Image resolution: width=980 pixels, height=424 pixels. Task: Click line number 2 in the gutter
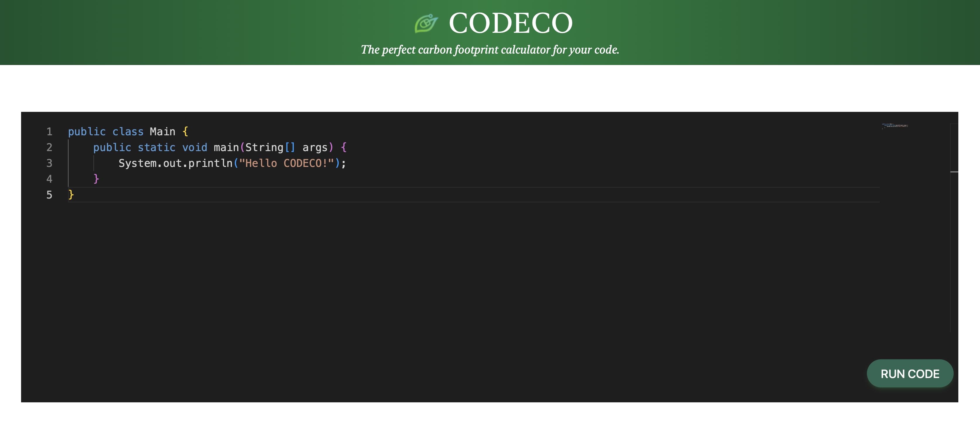coord(49,148)
